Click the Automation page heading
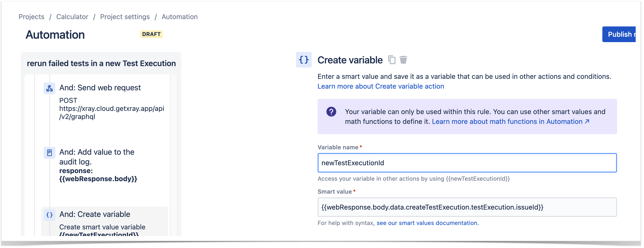 tap(55, 35)
